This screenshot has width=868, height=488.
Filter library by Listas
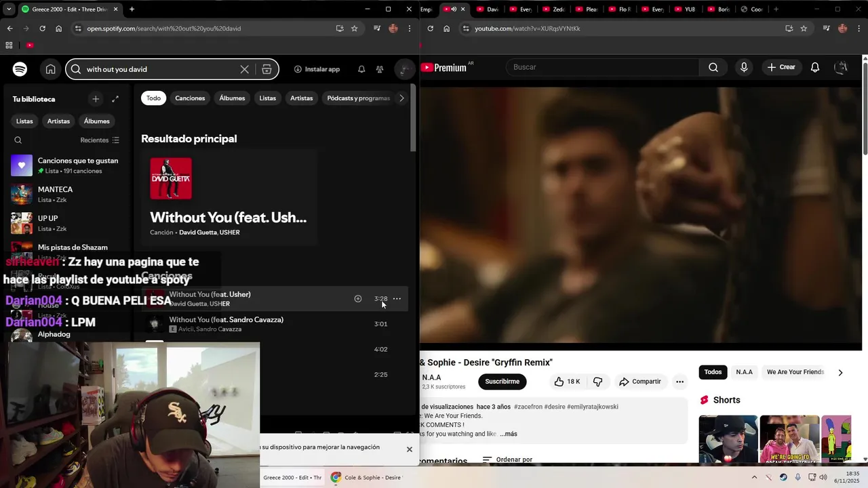[x=24, y=121]
